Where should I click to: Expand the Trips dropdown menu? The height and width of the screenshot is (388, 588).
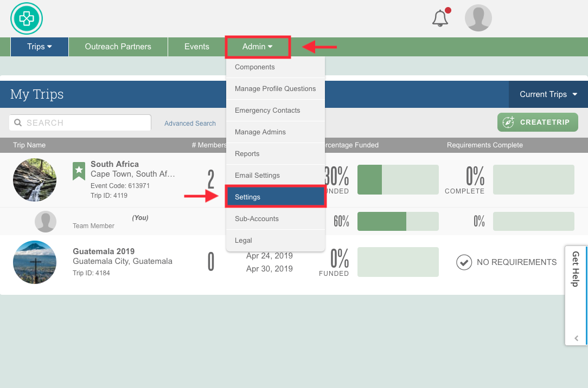[40, 47]
